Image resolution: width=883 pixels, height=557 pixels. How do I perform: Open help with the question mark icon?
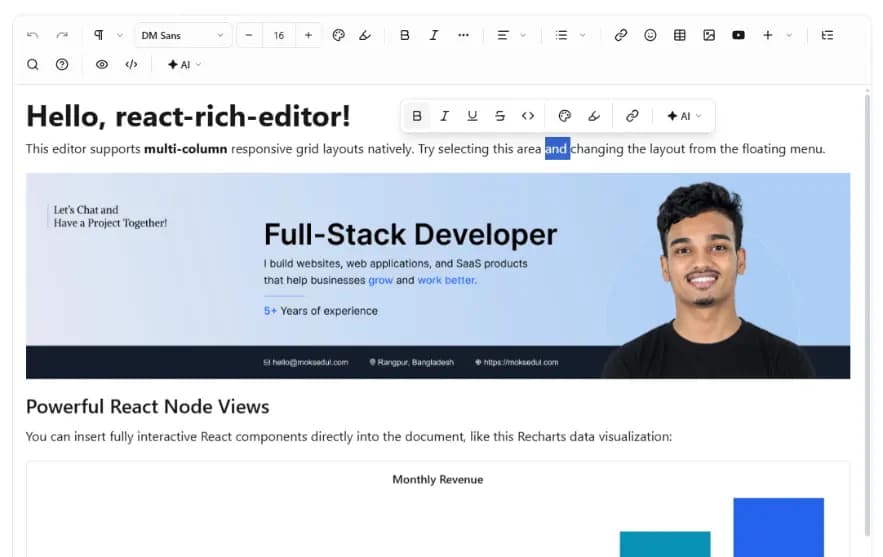pos(62,65)
